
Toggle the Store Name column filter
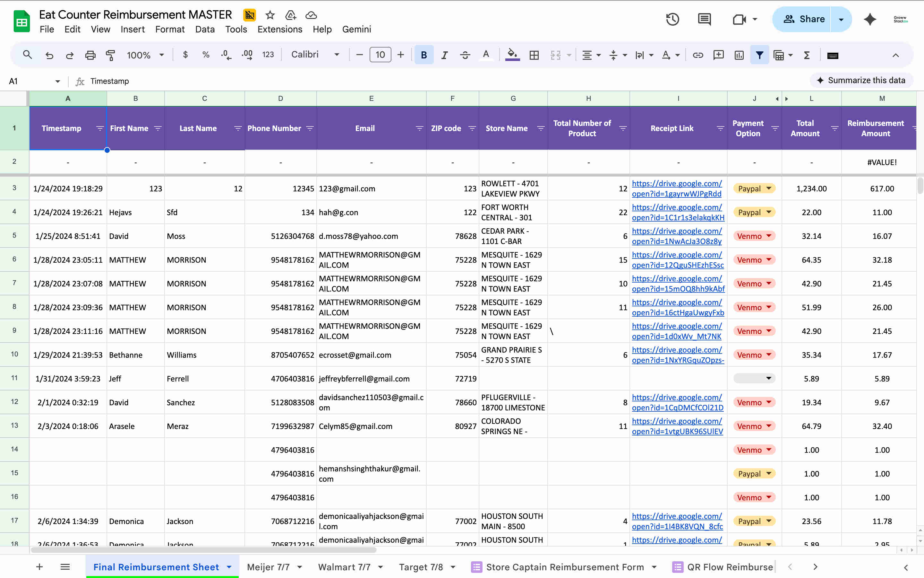(x=541, y=128)
